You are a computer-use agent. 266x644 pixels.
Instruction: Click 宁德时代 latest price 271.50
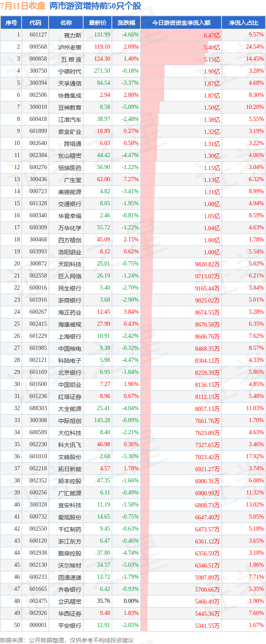[x=102, y=71]
